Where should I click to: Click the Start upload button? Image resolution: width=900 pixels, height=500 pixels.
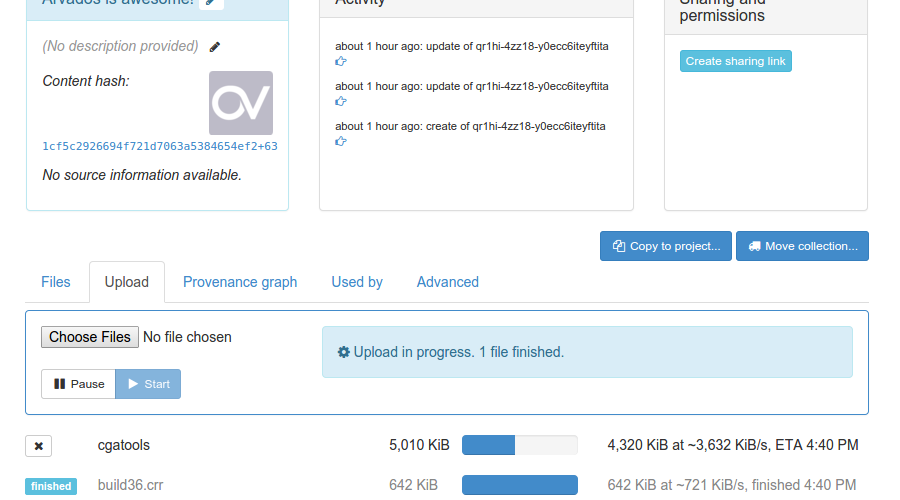pyautogui.click(x=148, y=384)
